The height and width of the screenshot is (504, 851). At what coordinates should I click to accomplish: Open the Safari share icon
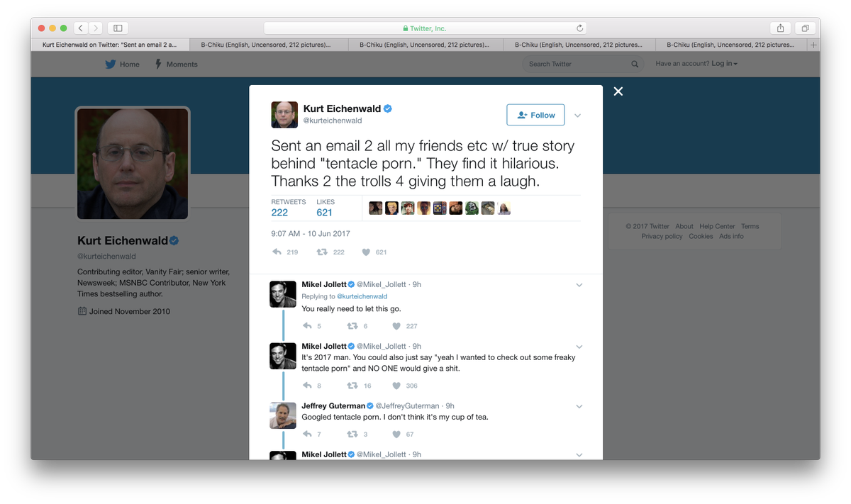pos(780,28)
